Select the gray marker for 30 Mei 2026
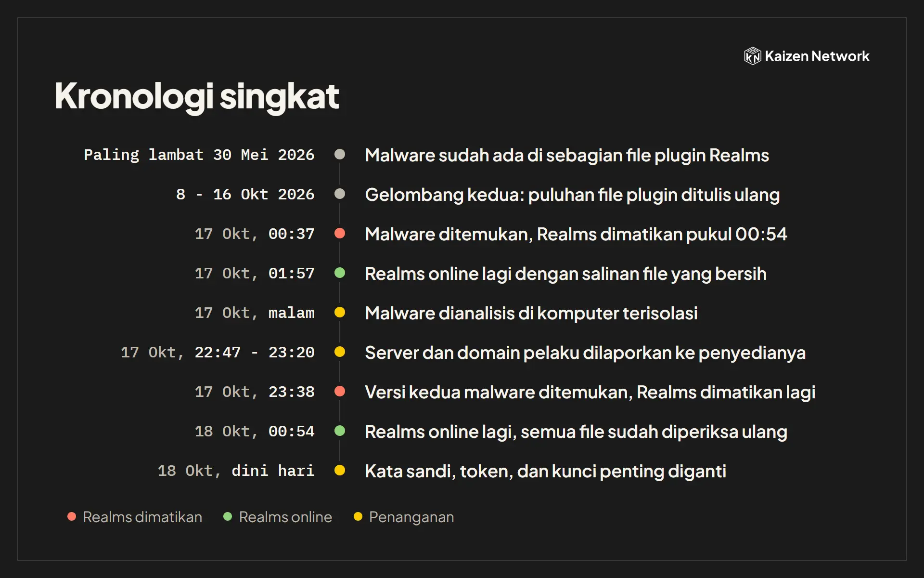The width and height of the screenshot is (924, 578). click(x=340, y=154)
